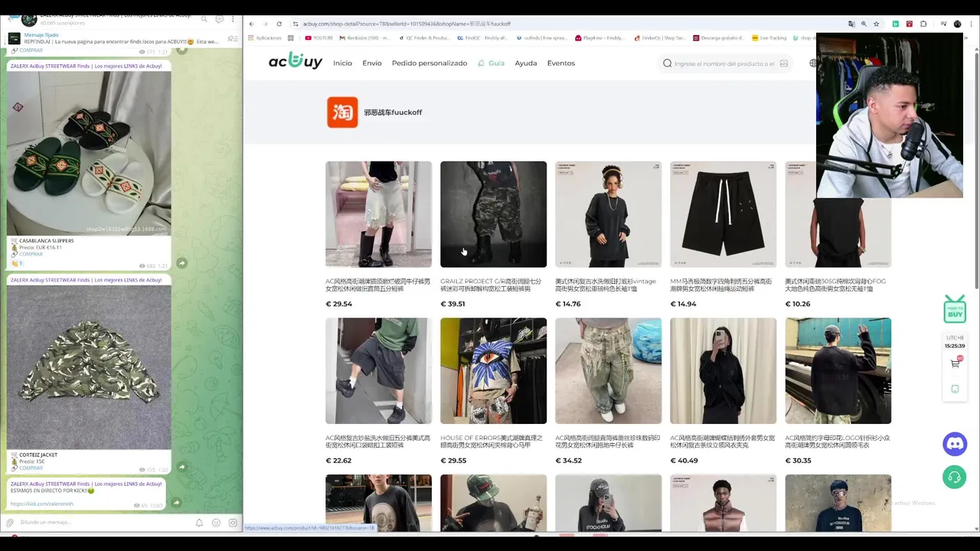The image size is (980, 551).
Task: Click the How To Buy floating icon
Action: point(955,309)
